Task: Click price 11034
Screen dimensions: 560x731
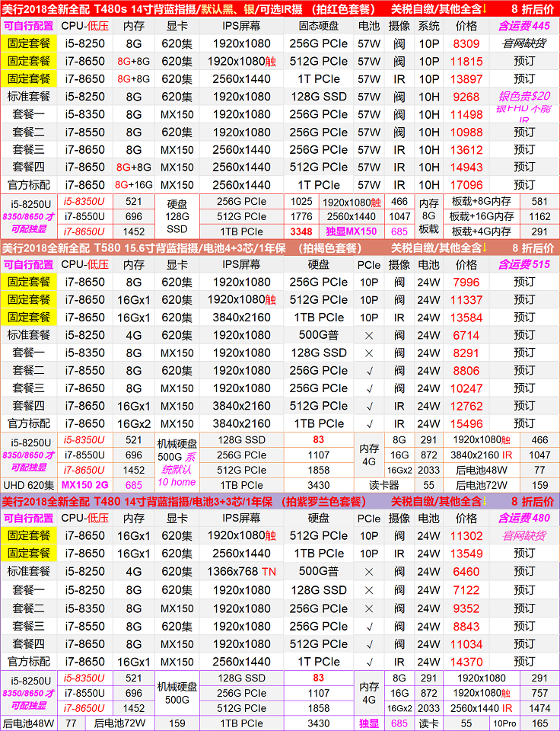Action: click(466, 644)
